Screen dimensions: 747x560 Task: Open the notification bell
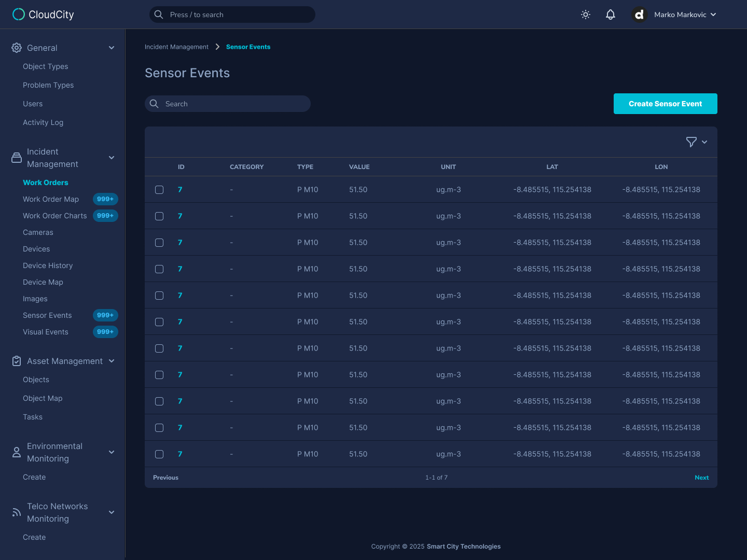pos(611,15)
